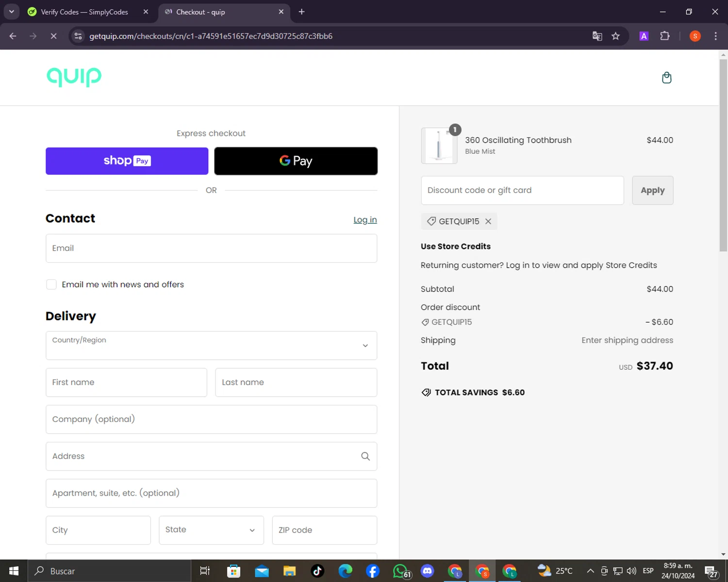The height and width of the screenshot is (582, 728).
Task: Click the toothbrush product thumbnail
Action: point(439,145)
